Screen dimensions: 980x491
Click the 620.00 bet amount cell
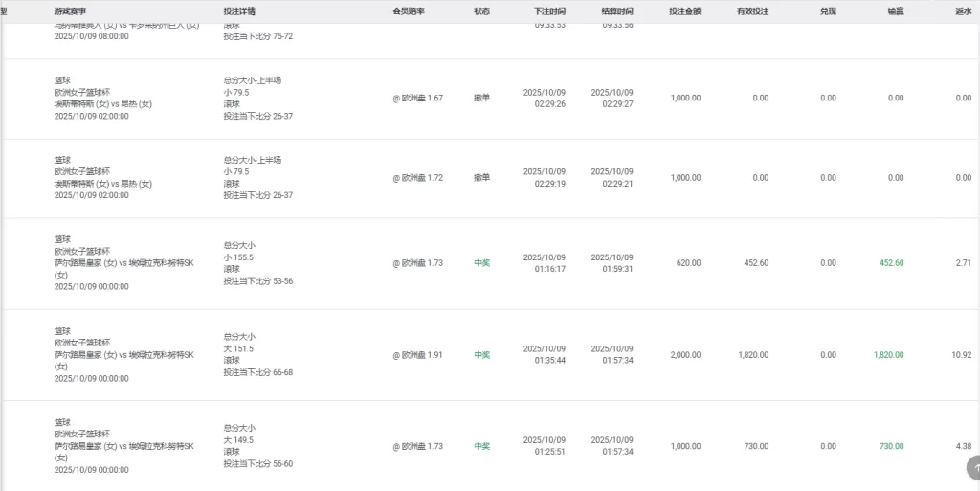point(687,263)
